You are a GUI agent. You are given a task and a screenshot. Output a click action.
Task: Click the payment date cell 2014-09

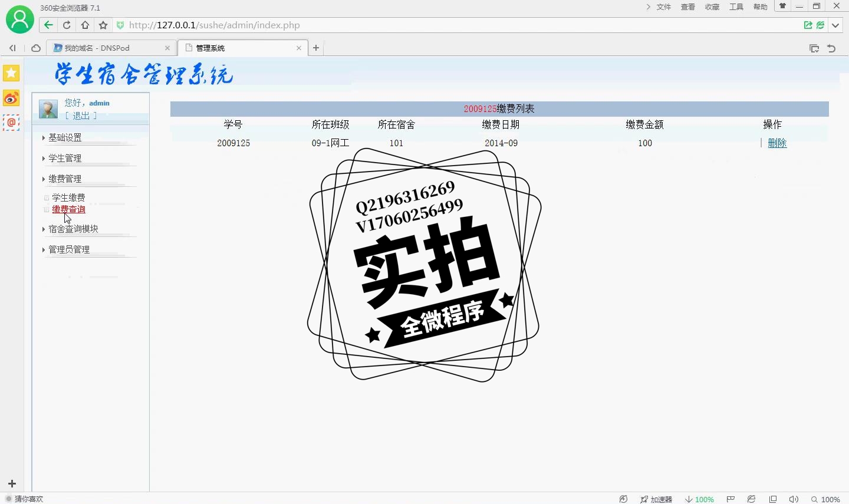(501, 143)
